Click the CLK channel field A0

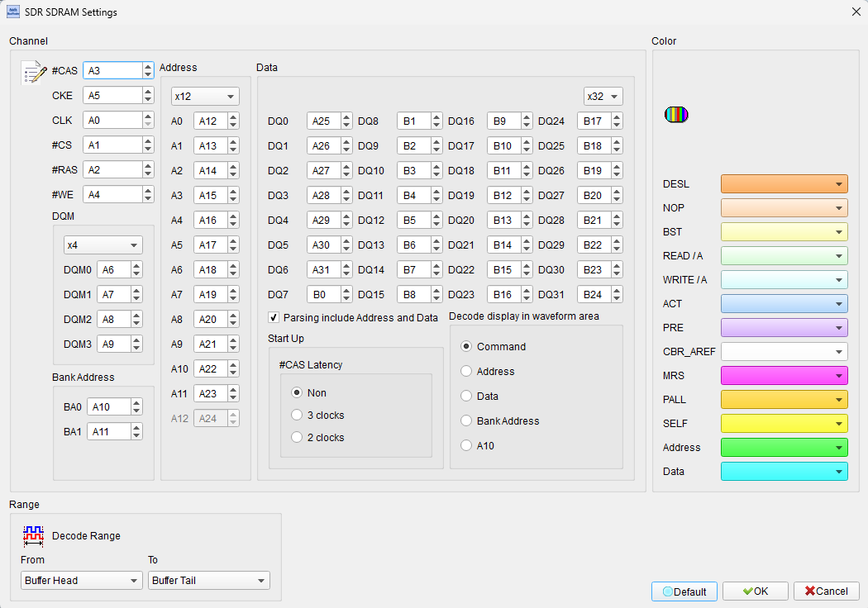(113, 121)
